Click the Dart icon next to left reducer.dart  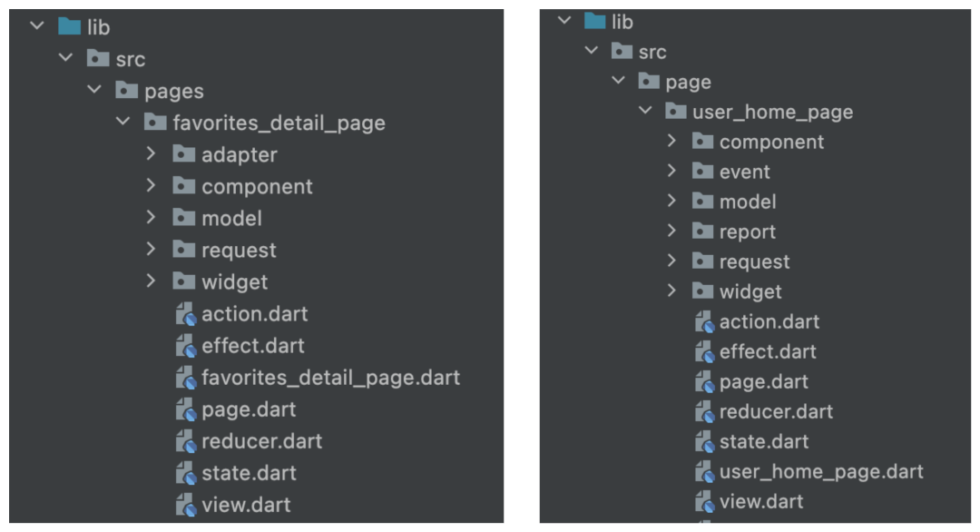click(x=186, y=441)
